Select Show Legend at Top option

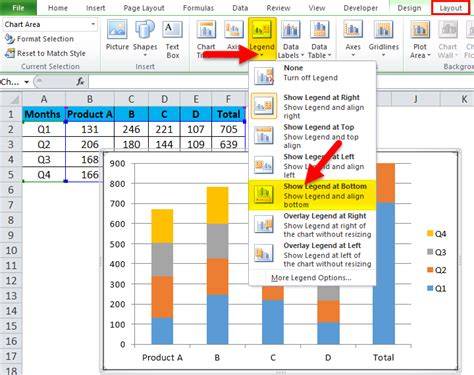(312, 136)
